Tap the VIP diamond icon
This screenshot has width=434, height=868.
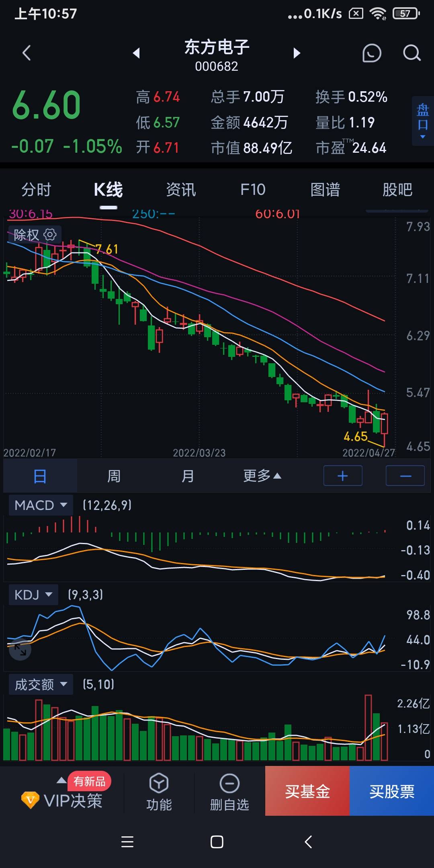pos(30,800)
